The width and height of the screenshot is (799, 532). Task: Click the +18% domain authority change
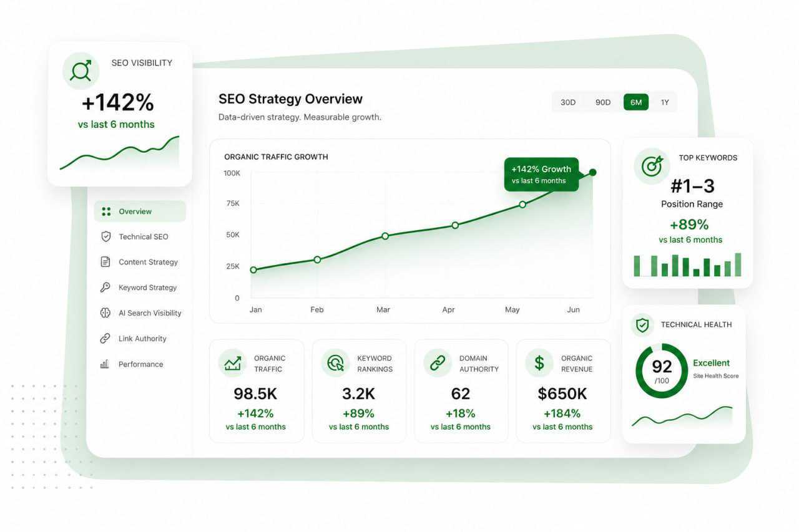coord(461,414)
